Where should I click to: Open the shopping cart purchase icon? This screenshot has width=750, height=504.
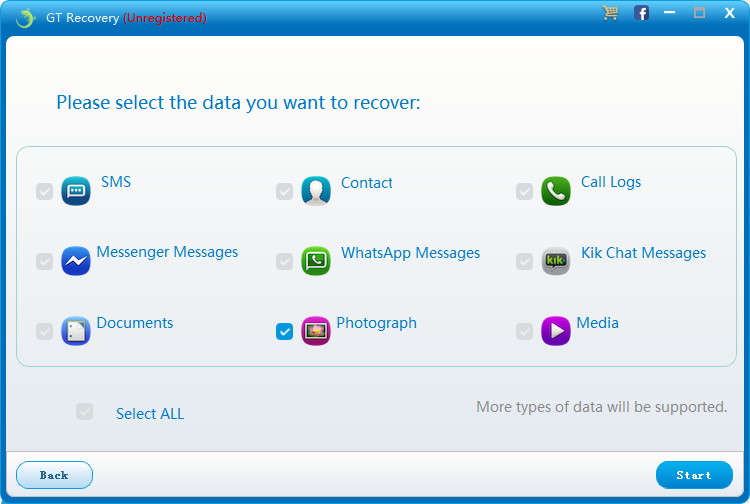(610, 13)
